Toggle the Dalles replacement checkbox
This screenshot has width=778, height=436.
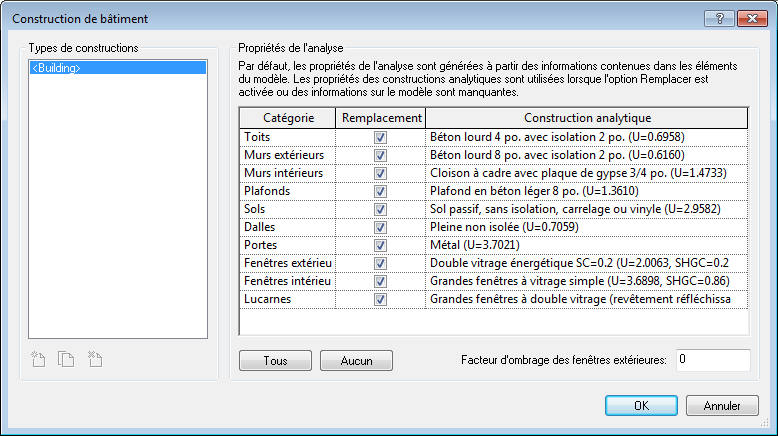(380, 227)
